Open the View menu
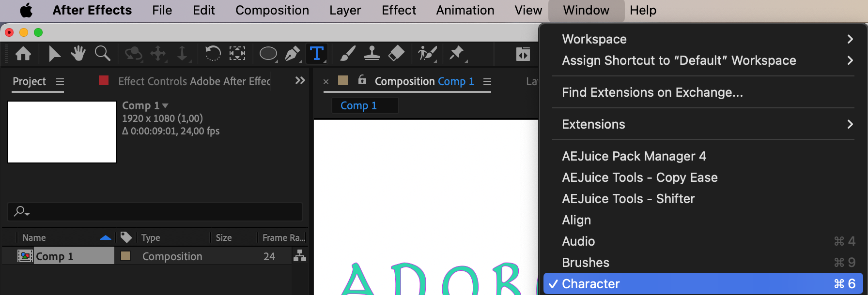The height and width of the screenshot is (295, 868). [x=528, y=10]
